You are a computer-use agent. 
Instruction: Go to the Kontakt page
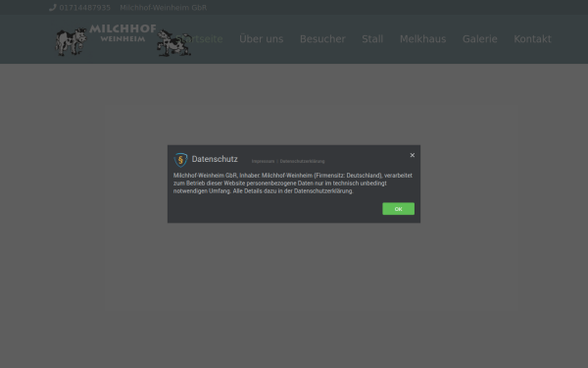[532, 39]
